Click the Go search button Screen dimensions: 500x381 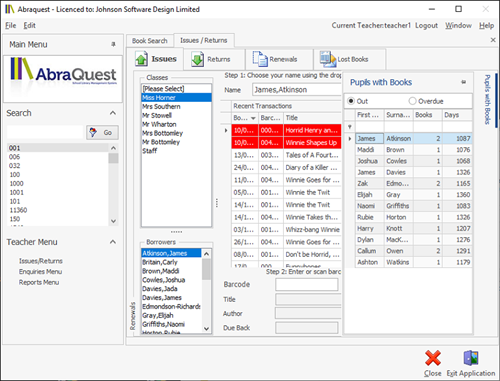coord(102,132)
